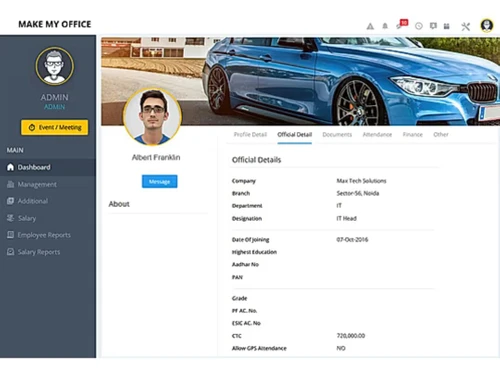Select the Official Detail tab

click(295, 135)
